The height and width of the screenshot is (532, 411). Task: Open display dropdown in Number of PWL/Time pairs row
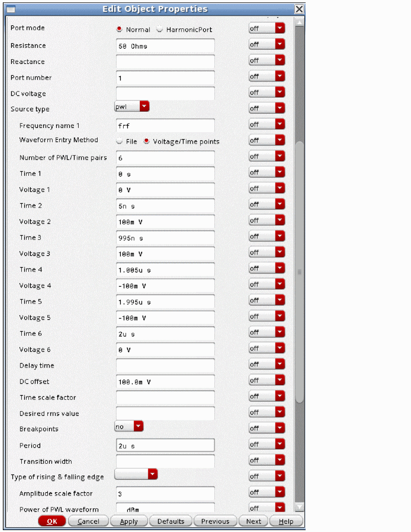pyautogui.click(x=267, y=156)
